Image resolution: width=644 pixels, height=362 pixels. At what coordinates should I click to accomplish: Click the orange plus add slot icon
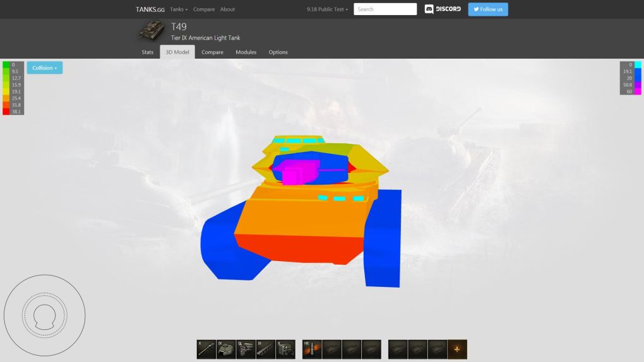pos(457,349)
